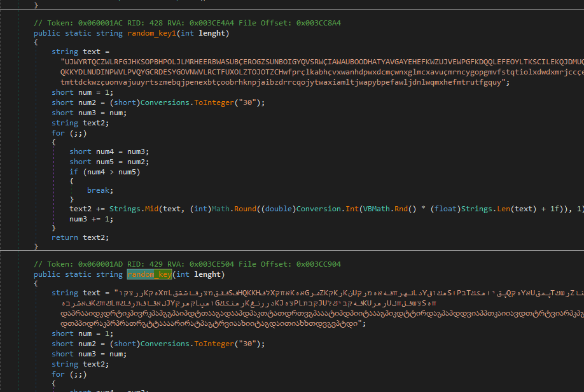The width and height of the screenshot is (584, 392).
Task: Click the File Offset 0x003CC8A4 value
Action: click(x=319, y=23)
